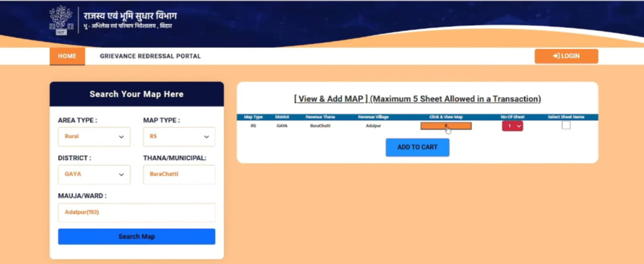Image resolution: width=644 pixels, height=264 pixels.
Task: Go to the HOME tab
Action: coord(67,56)
